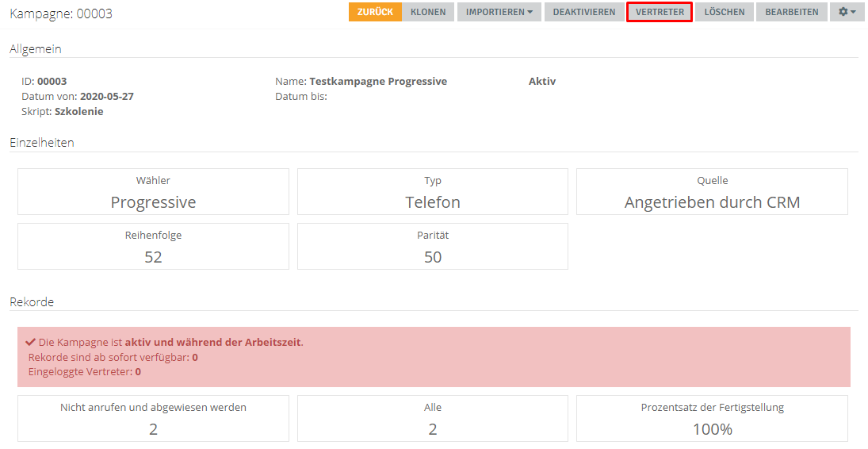The width and height of the screenshot is (868, 449).
Task: Click the Datum bis label
Action: click(x=301, y=97)
